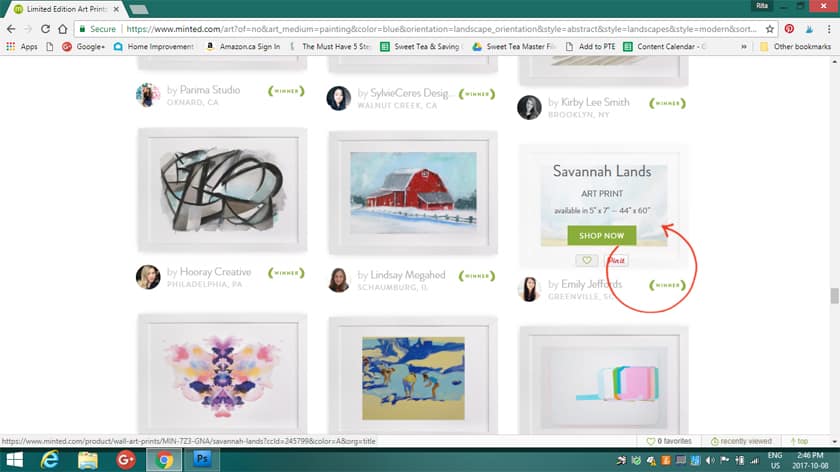Favorite Savannah Lands with the heart icon

[587, 260]
